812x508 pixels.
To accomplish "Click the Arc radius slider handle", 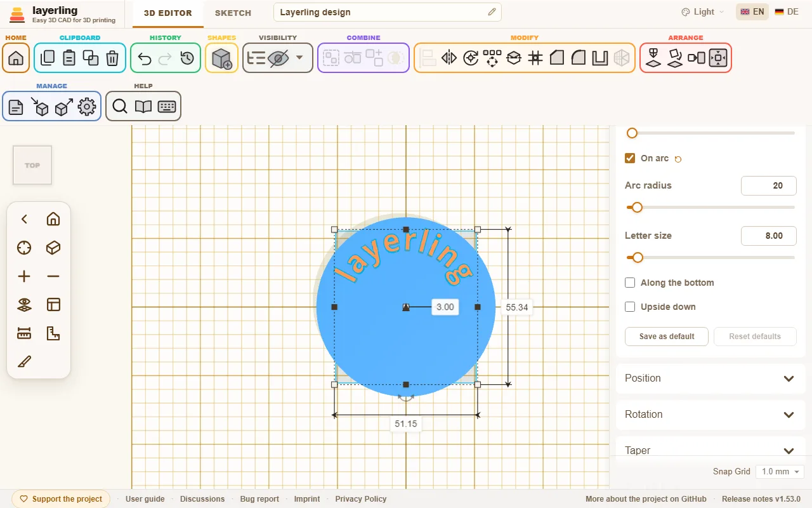I will 637,207.
